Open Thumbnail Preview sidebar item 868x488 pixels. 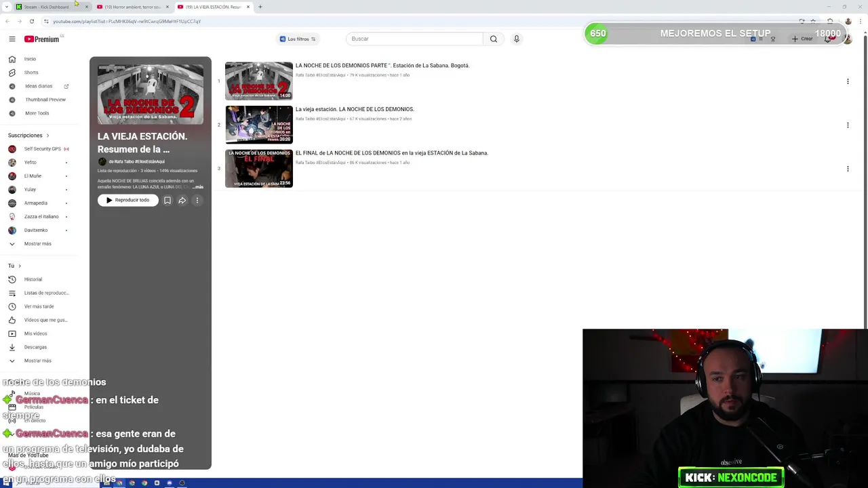point(45,100)
